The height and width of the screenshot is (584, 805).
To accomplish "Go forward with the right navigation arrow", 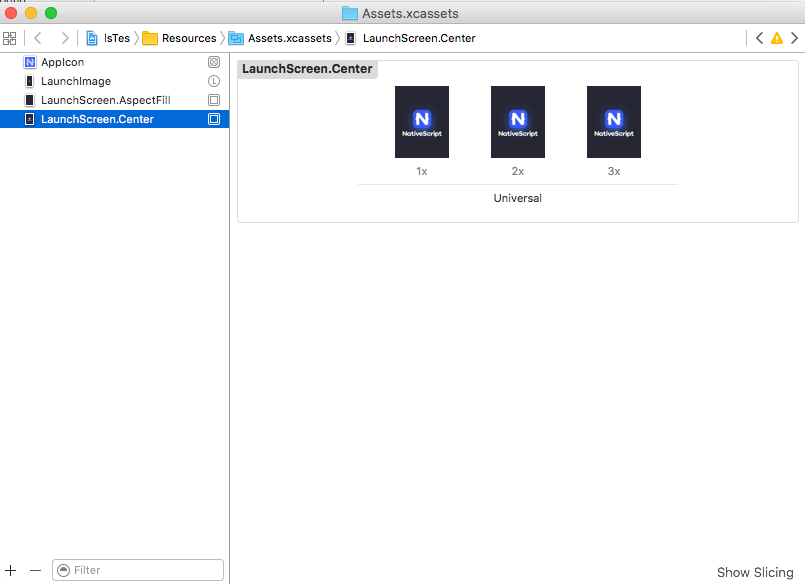I will pyautogui.click(x=65, y=38).
